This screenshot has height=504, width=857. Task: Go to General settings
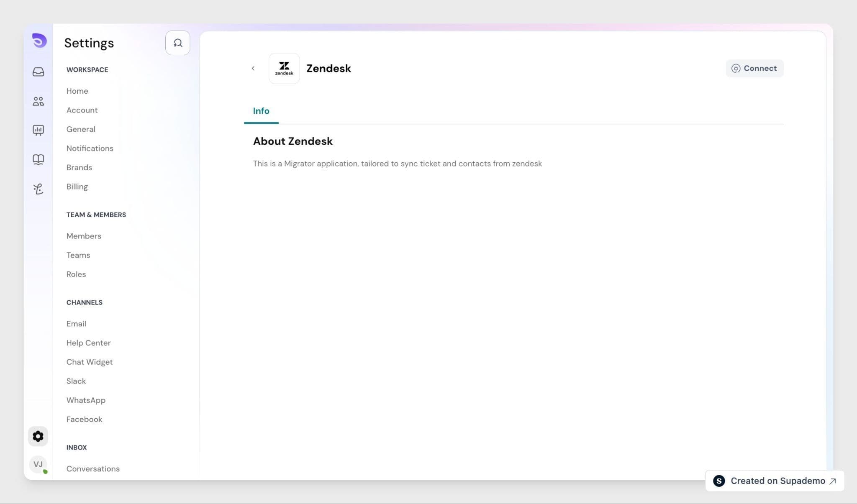81,129
